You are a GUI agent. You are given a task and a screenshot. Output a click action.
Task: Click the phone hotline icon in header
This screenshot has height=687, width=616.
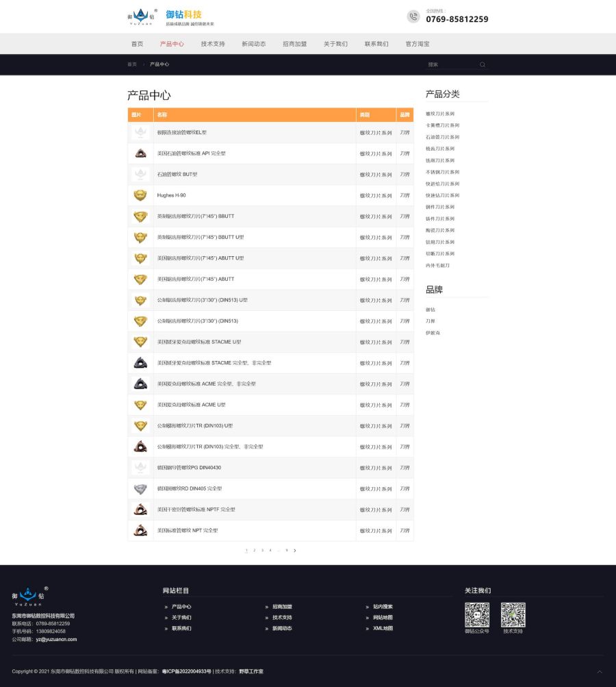(x=413, y=16)
